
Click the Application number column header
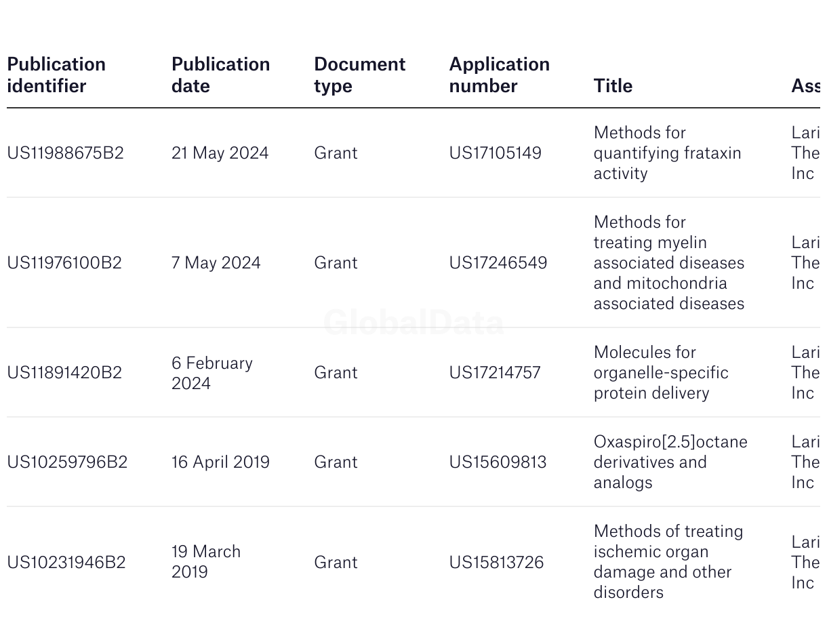point(499,75)
